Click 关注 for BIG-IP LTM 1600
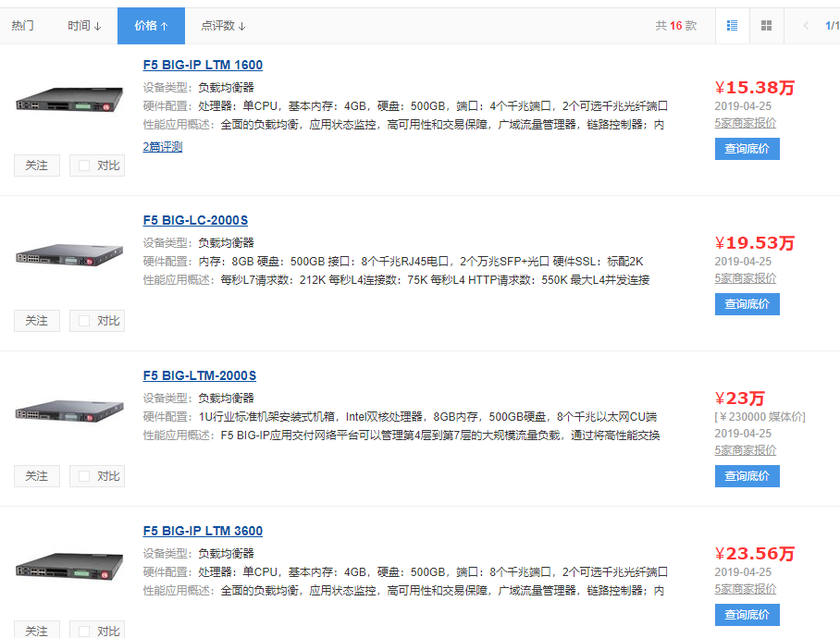The height and width of the screenshot is (638, 840). 37,166
